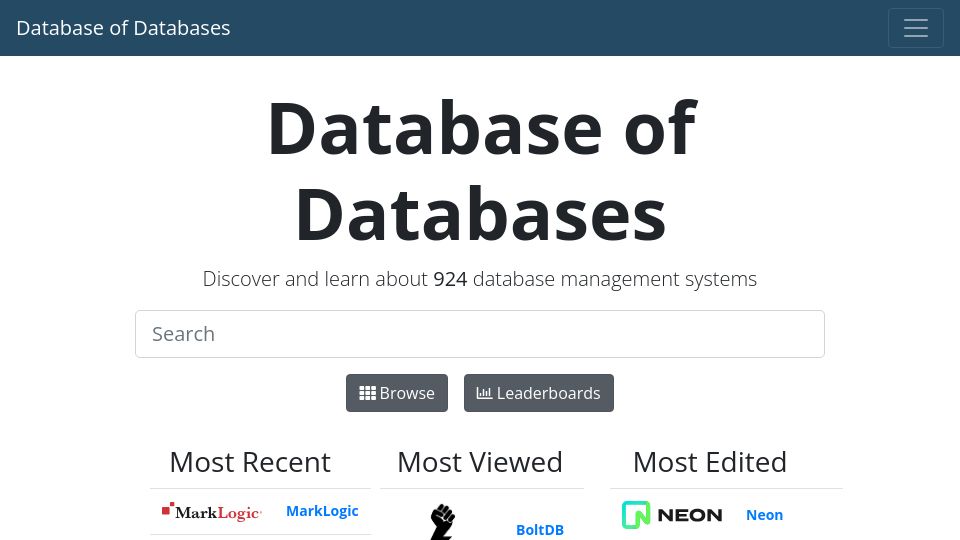The width and height of the screenshot is (960, 540).
Task: Click the 924 database count
Action: [x=450, y=279]
